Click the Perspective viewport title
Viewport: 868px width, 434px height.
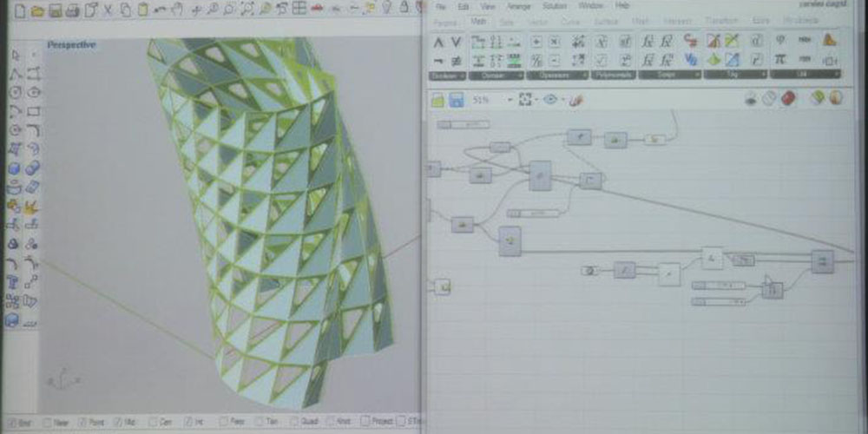point(71,45)
